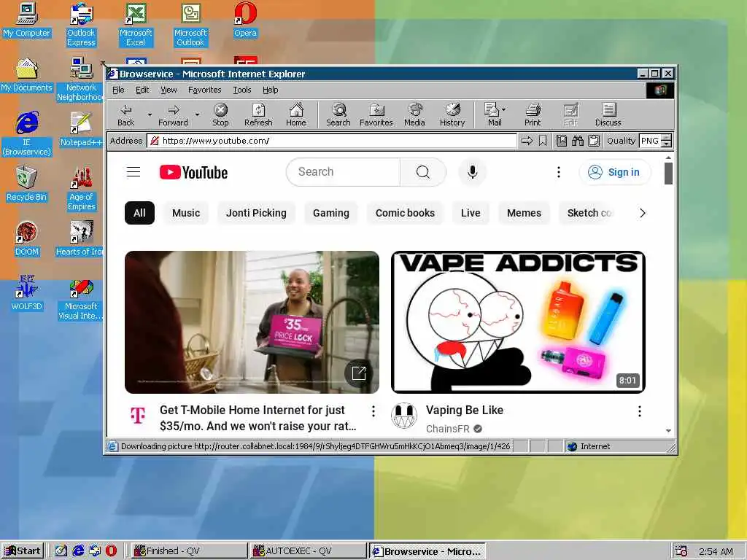Open the T-Mobile Home Internet ad title
The image size is (747, 560).
coord(258,418)
